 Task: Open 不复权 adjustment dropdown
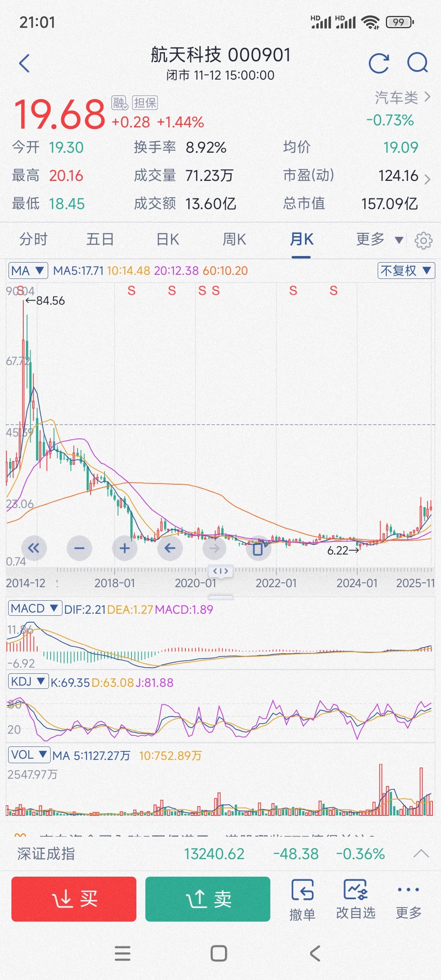[x=406, y=270]
